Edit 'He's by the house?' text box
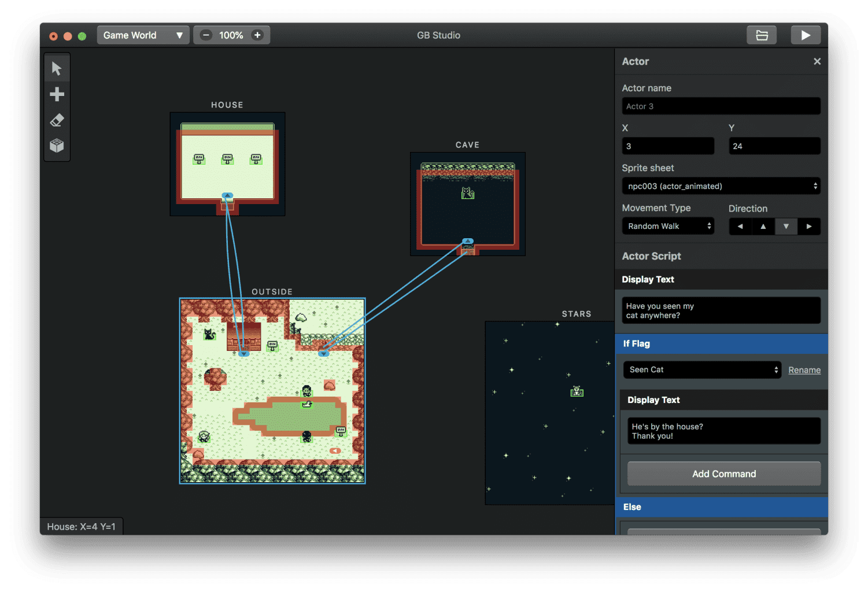The height and width of the screenshot is (592, 868). 724,431
